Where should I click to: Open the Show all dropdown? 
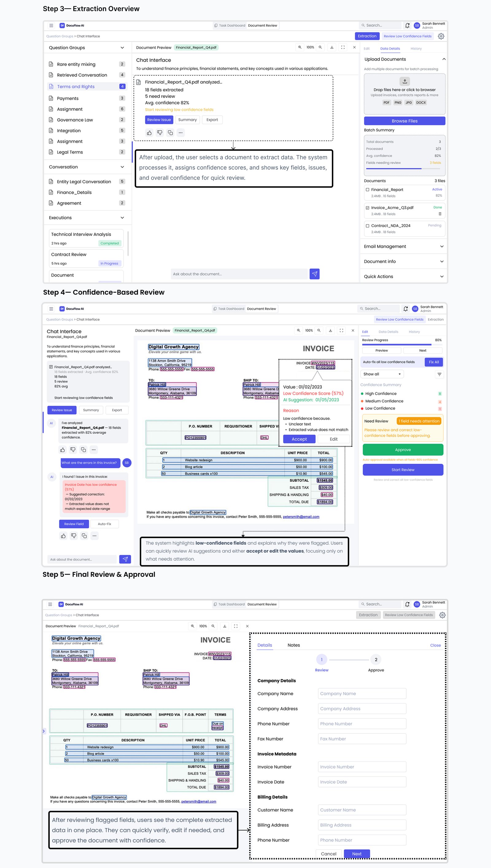coord(382,374)
